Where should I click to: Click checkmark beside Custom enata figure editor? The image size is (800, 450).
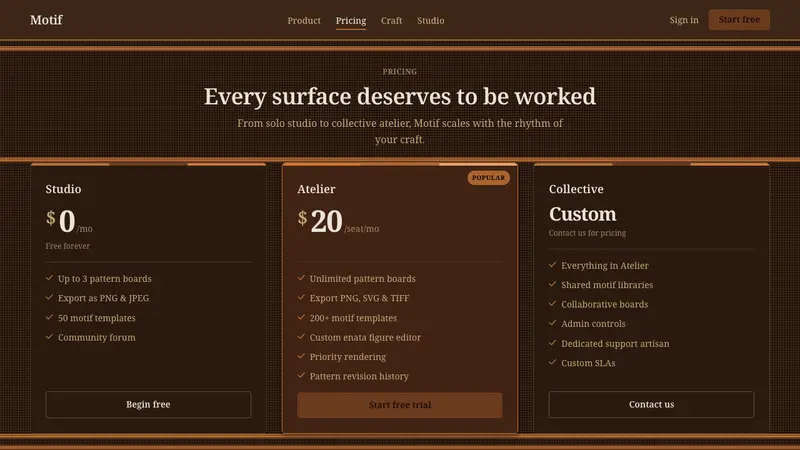click(x=301, y=337)
